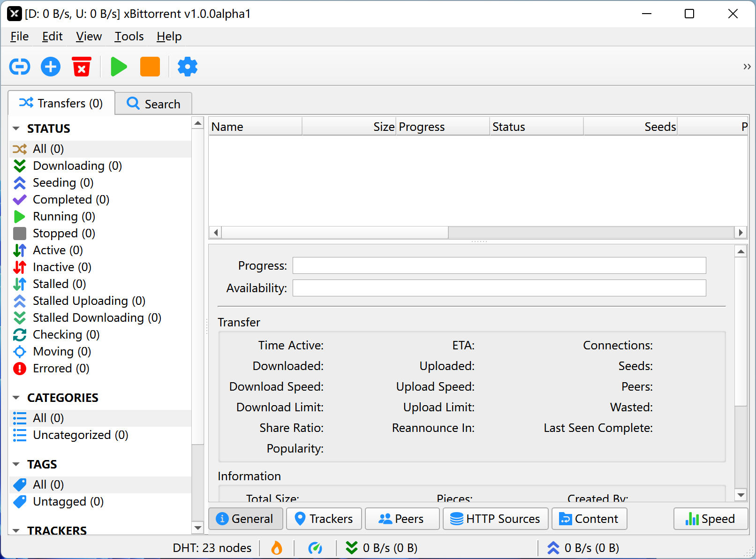756x559 pixels.
Task: Open the File menu
Action: (x=20, y=37)
